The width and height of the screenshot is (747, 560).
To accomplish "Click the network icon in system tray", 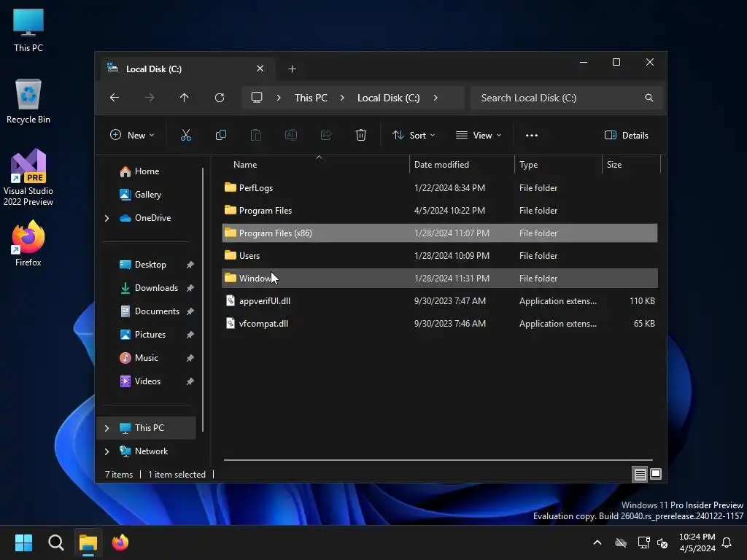I will [643, 542].
